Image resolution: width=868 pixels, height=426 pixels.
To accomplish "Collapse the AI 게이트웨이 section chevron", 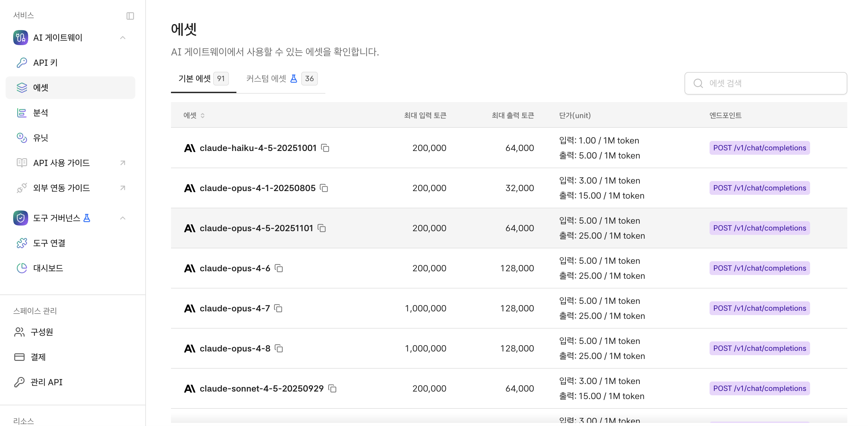I will [x=123, y=38].
